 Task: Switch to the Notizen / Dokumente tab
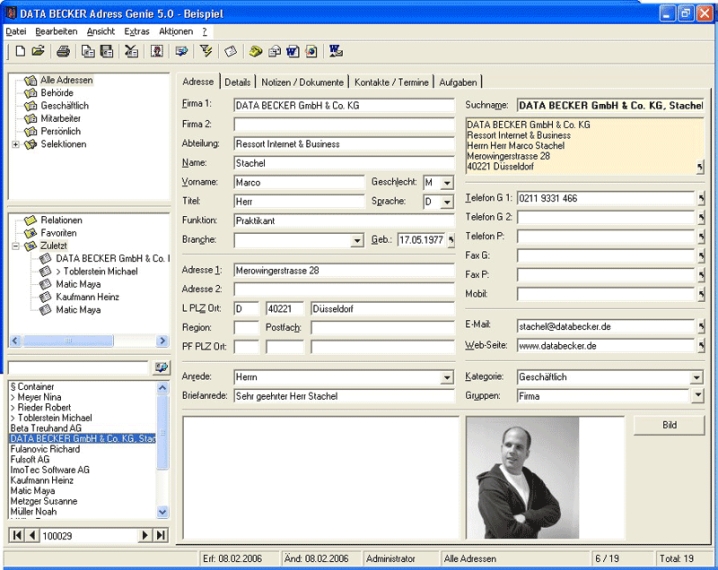click(303, 82)
